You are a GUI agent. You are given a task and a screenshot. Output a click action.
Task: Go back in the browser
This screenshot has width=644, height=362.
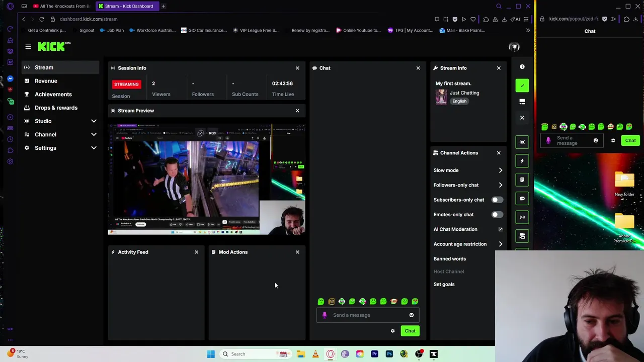(x=24, y=19)
